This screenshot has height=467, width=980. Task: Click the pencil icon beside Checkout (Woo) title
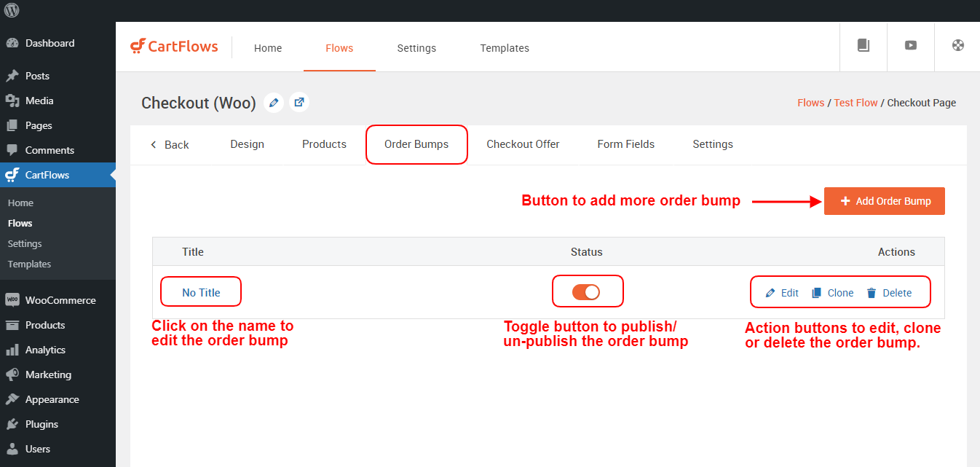(x=274, y=103)
